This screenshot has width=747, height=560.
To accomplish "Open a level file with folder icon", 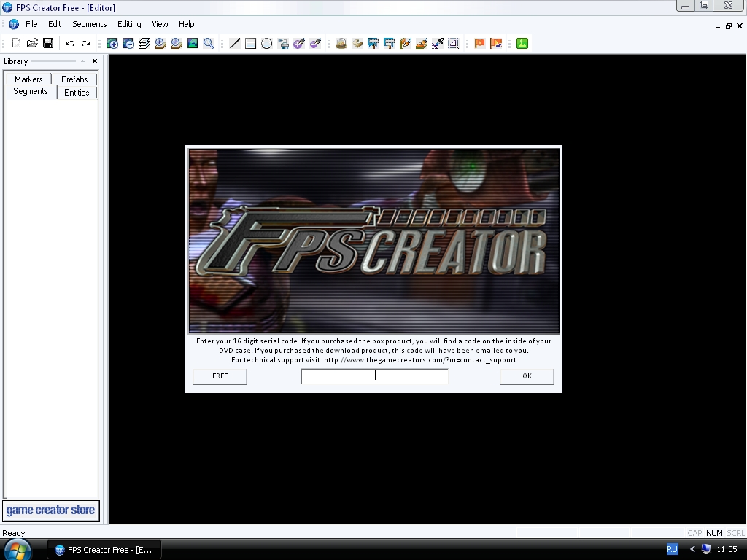I will click(x=32, y=43).
